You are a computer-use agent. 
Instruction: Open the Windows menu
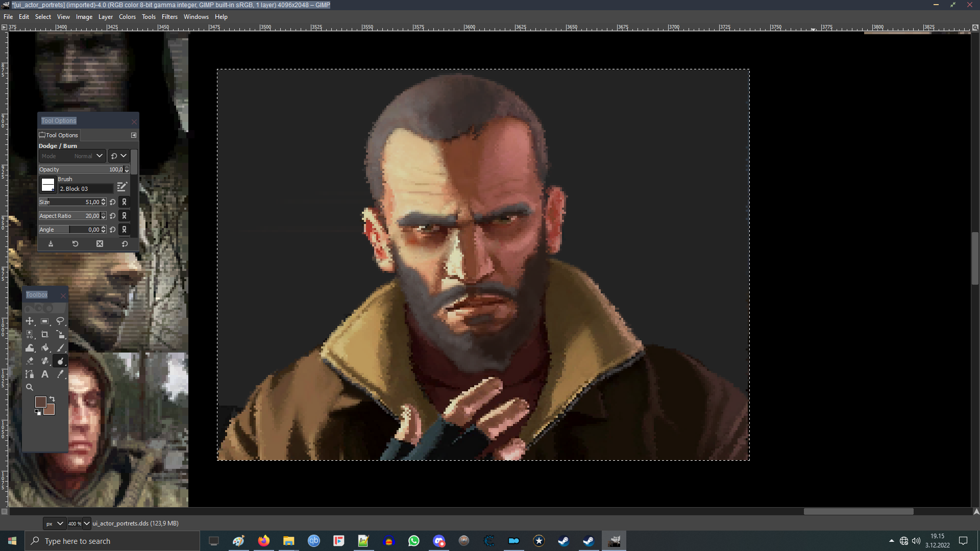196,17
